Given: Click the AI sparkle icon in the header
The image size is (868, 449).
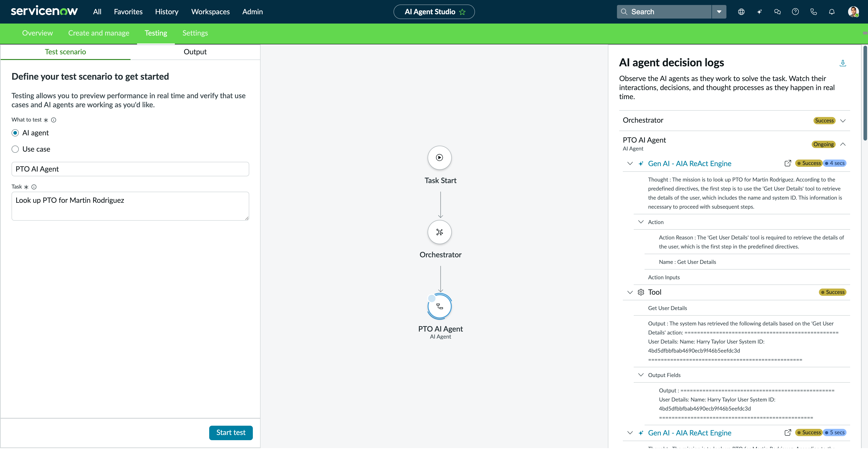Looking at the screenshot, I should 759,12.
